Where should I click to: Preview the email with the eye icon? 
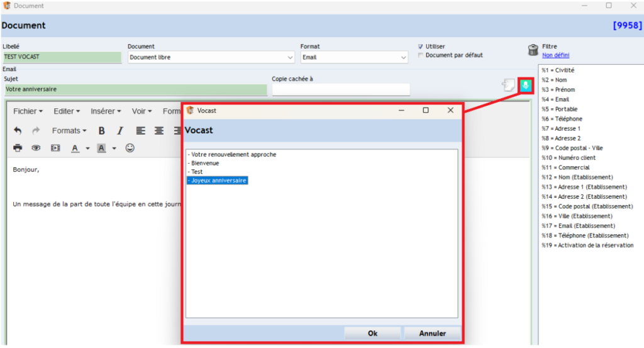(x=36, y=149)
